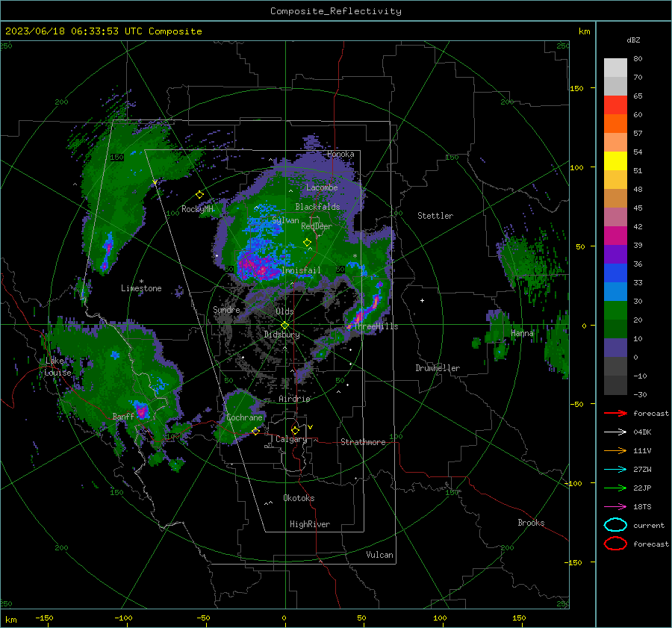Screen dimensions: 672x628
Task: Click the Olds label
Action: (284, 311)
